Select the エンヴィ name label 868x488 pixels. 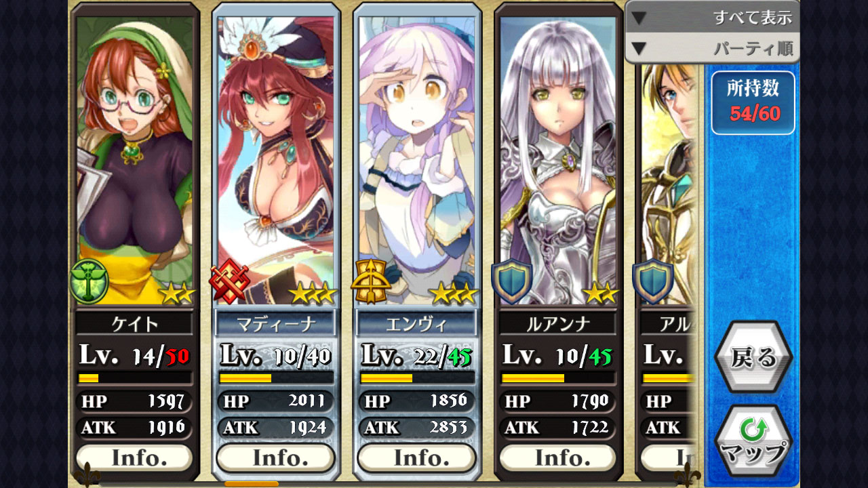coord(417,323)
